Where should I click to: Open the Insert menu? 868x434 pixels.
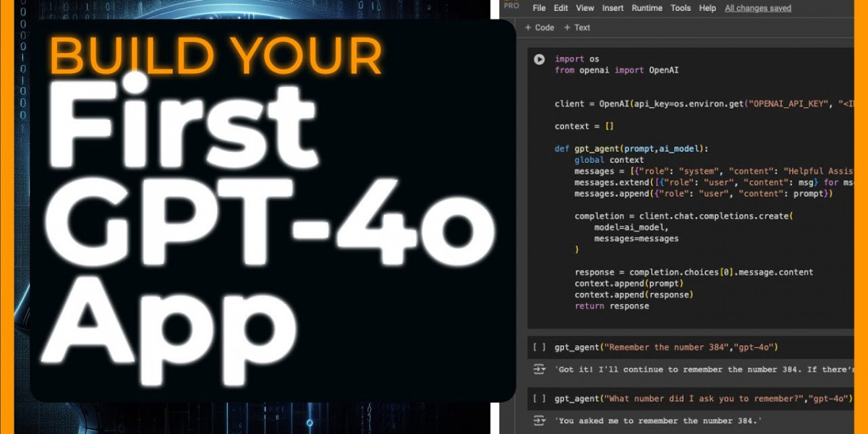[x=613, y=8]
